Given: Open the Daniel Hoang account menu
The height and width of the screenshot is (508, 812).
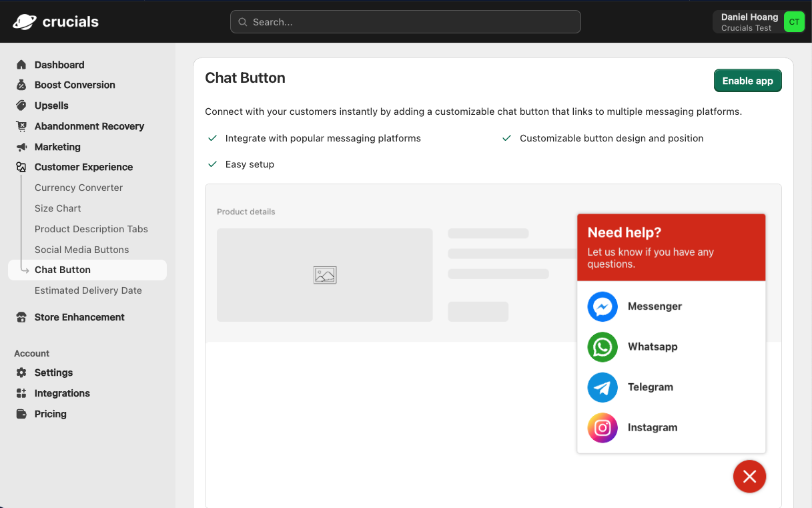Looking at the screenshot, I should point(759,22).
